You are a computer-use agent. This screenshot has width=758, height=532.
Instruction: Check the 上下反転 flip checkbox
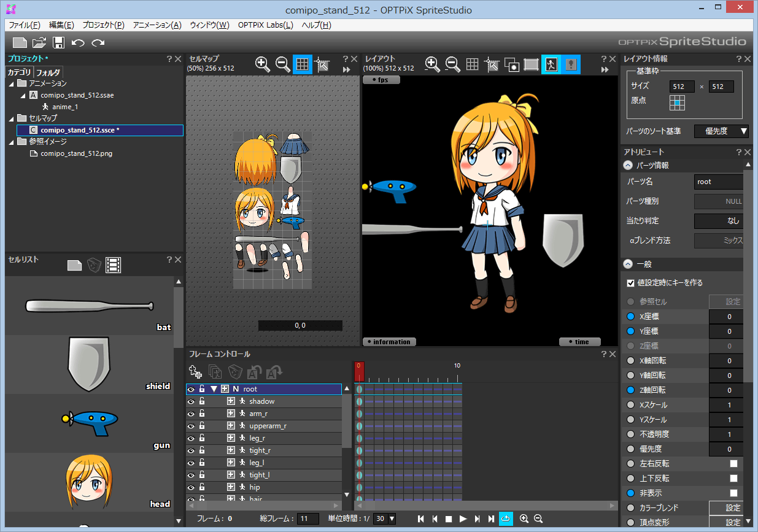(x=733, y=479)
